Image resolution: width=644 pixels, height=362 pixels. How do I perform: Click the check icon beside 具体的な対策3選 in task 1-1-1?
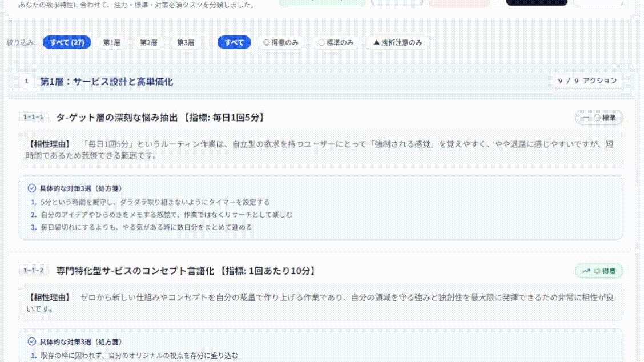click(x=31, y=188)
